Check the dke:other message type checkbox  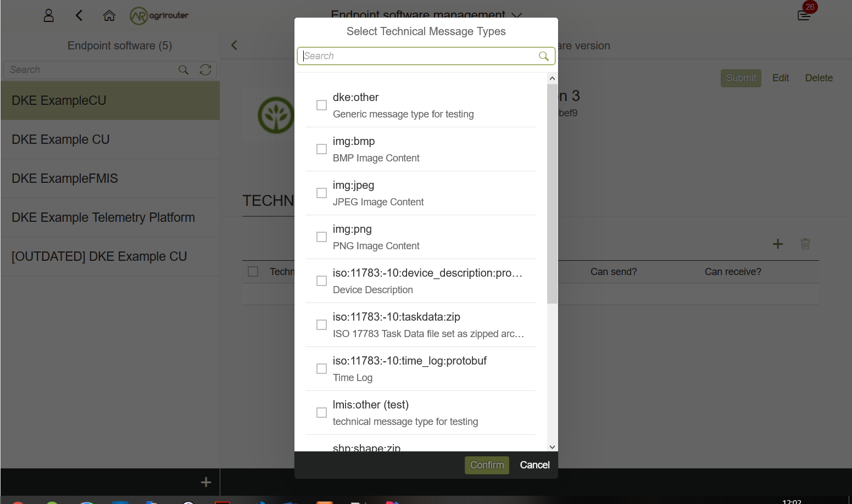pyautogui.click(x=321, y=105)
